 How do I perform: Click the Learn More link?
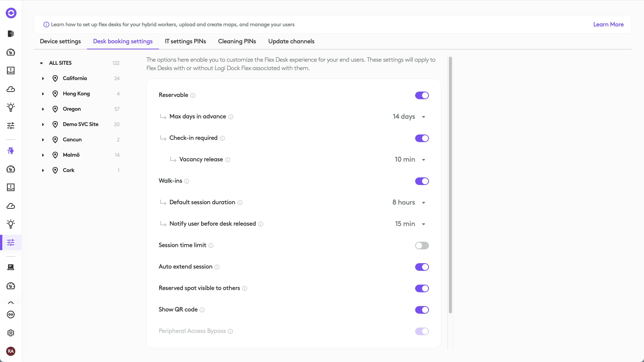point(608,25)
